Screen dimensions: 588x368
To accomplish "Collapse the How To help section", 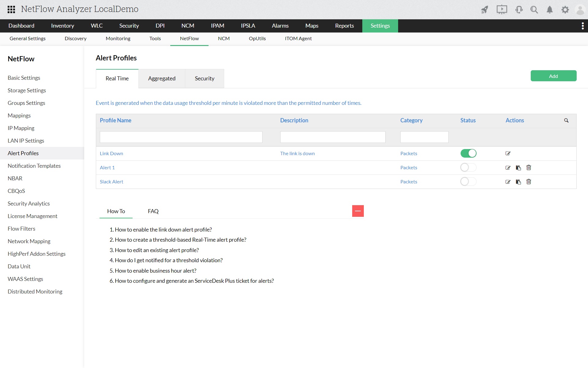I will tap(358, 211).
